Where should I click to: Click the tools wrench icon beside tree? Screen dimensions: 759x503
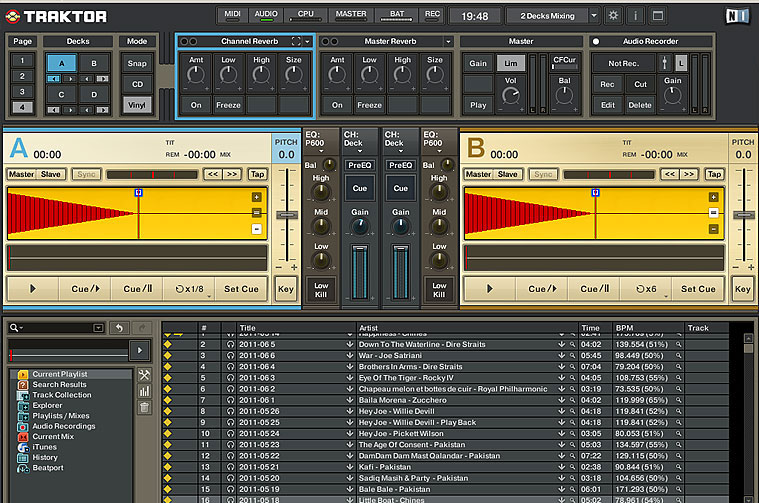pyautogui.click(x=144, y=375)
